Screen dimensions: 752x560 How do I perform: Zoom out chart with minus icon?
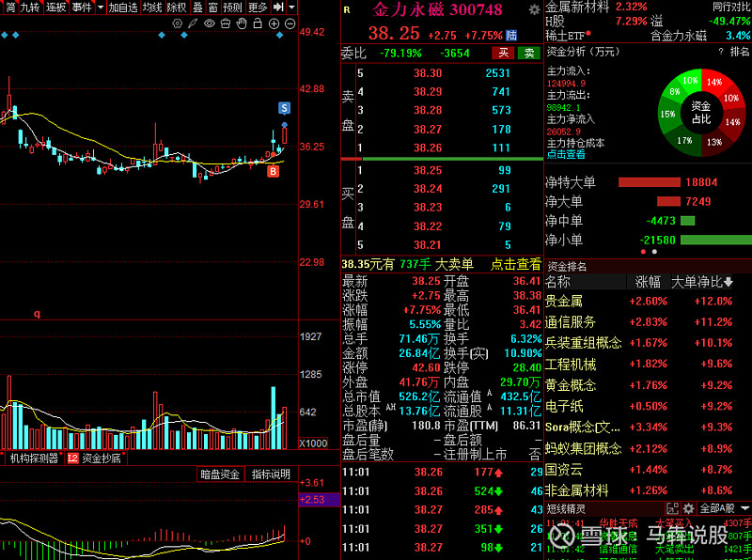(290, 23)
